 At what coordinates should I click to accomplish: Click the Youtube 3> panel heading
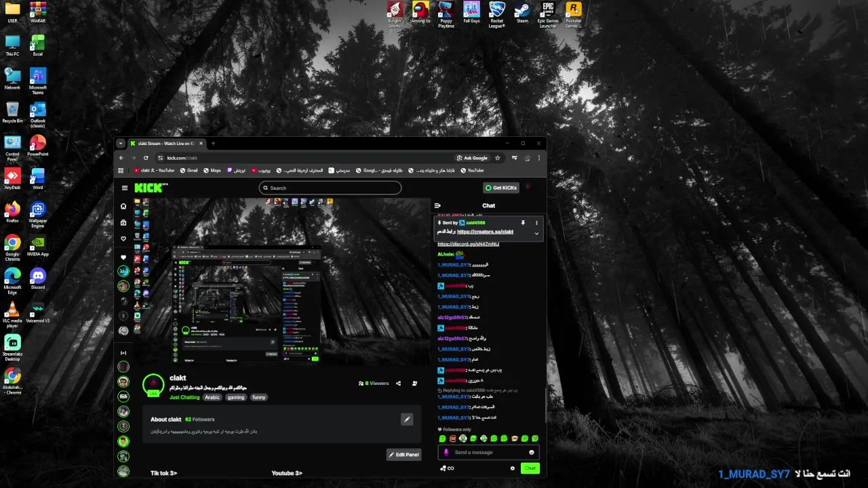tap(287, 473)
